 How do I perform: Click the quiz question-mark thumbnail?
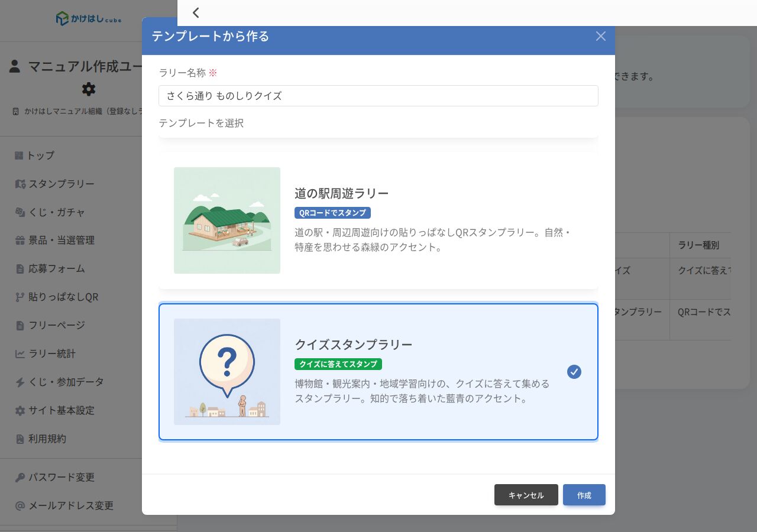[227, 372]
